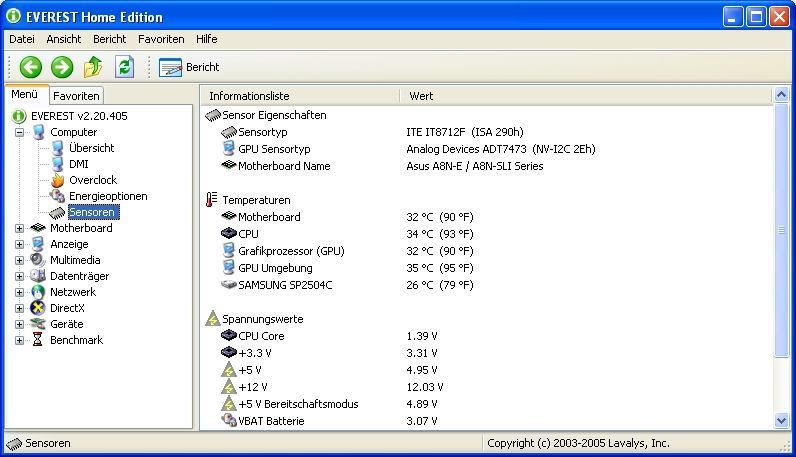
Task: Expand the Multimedia tree node
Action: 19,260
